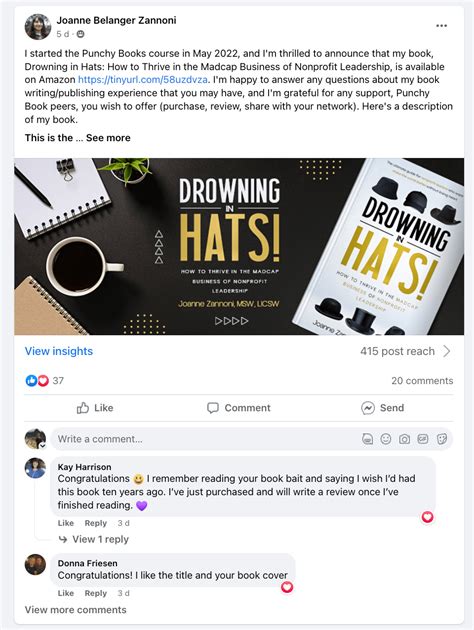
Task: Click heart reaction on Donna Friesen's comment
Action: tap(287, 587)
